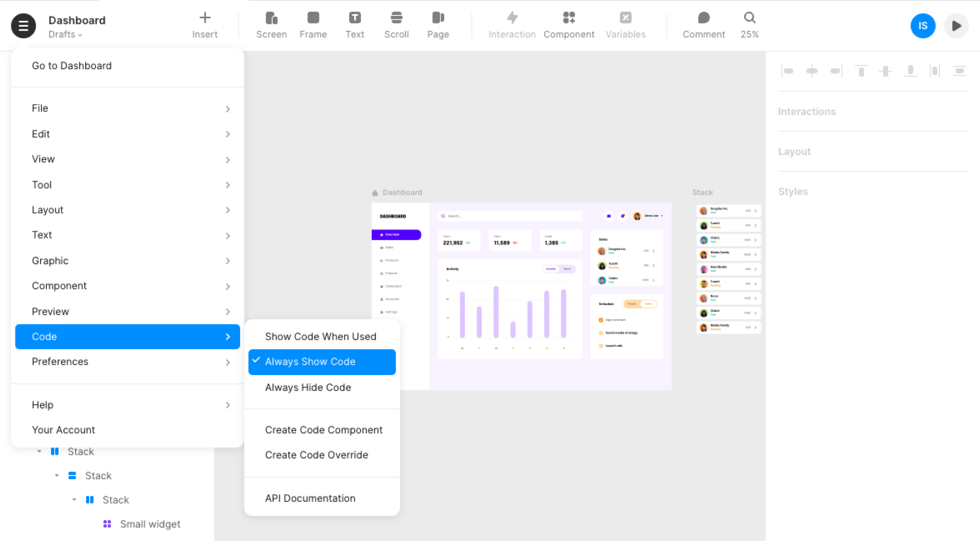980x541 pixels.
Task: Open the Component panel
Action: (x=569, y=25)
